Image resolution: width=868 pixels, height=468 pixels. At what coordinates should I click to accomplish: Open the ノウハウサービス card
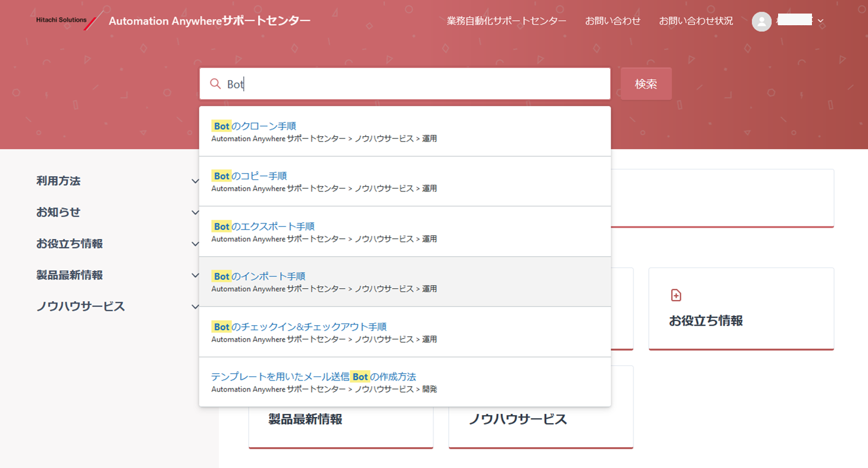[x=541, y=407]
